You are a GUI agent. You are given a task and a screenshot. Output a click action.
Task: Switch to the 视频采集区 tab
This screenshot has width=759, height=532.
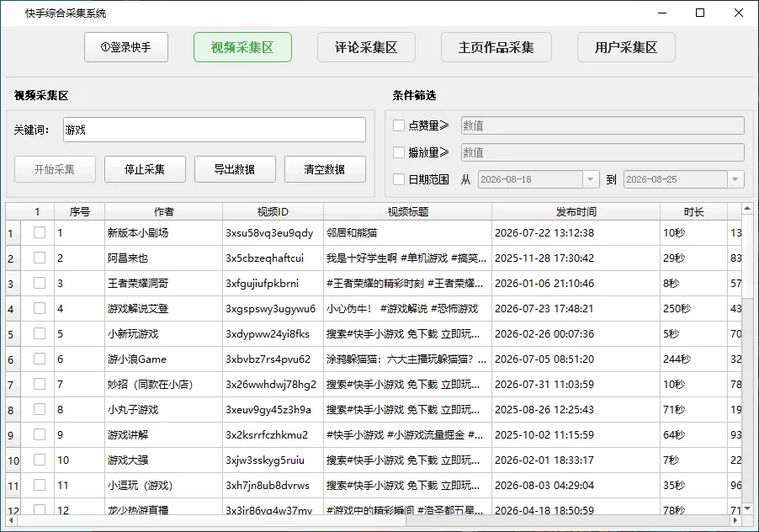pos(242,47)
